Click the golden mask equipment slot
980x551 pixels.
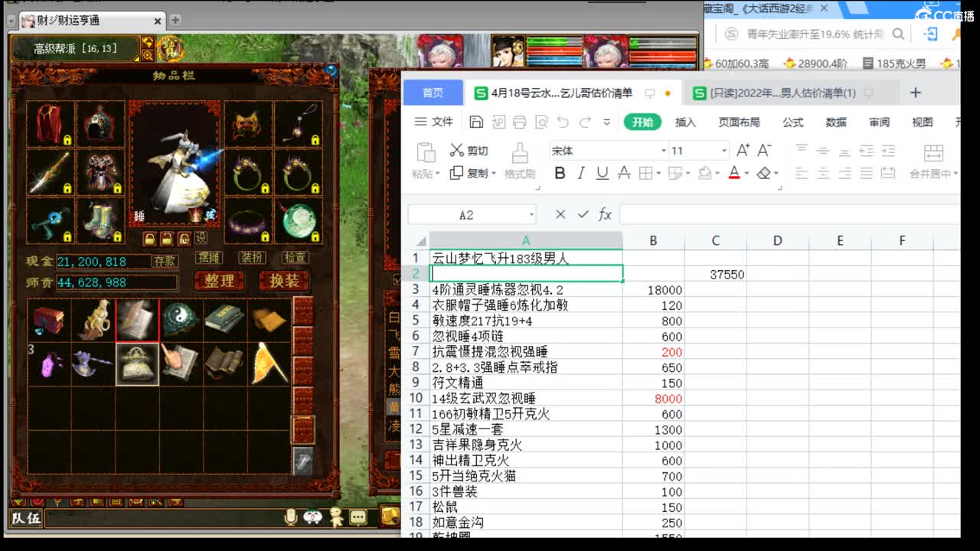[247, 123]
